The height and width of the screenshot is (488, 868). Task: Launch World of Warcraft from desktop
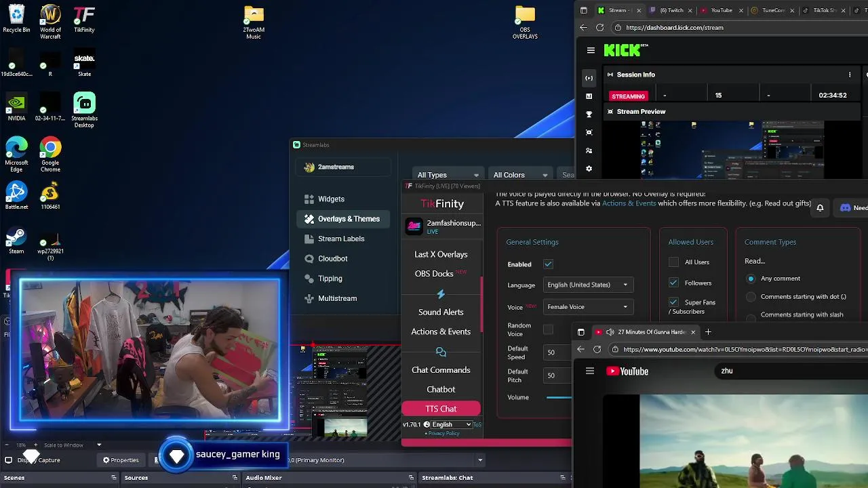50,22
